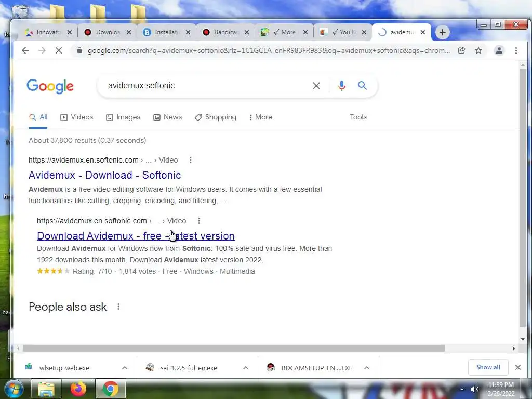The height and width of the screenshot is (399, 532).
Task: Select the All search filter
Action: (38, 117)
